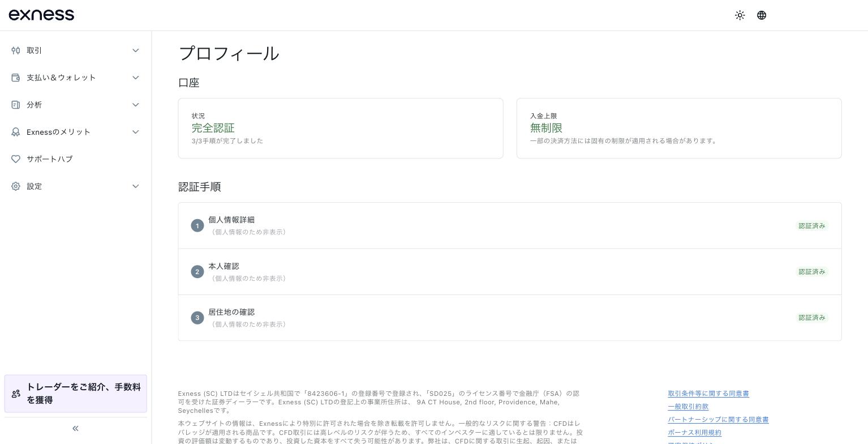Viewport: 868px width, 444px height.
Task: Click the Exness logo
Action: click(x=41, y=15)
